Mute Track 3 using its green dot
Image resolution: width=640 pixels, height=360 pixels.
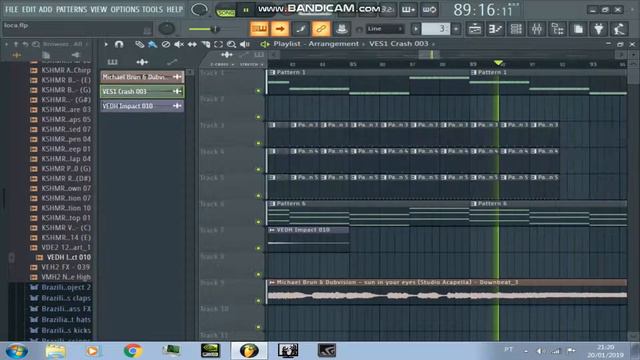click(x=258, y=143)
